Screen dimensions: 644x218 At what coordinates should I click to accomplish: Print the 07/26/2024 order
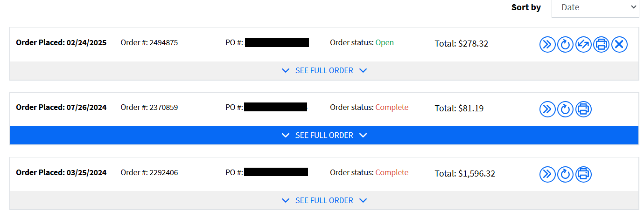583,109
